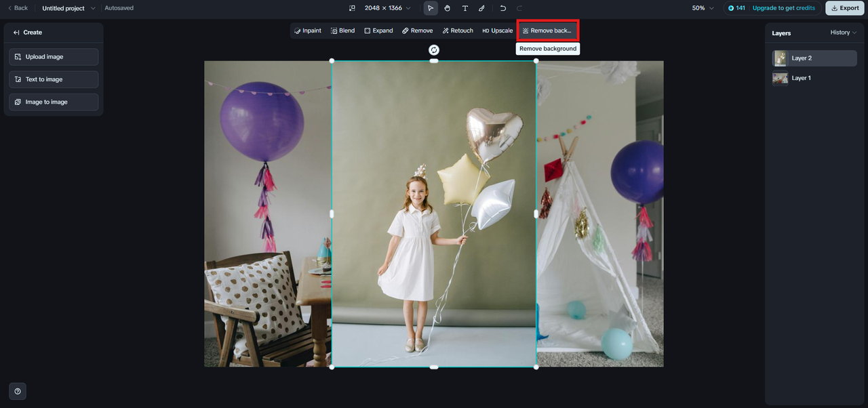The image size is (868, 408).
Task: Open the Untitled project name dropdown
Action: 68,8
